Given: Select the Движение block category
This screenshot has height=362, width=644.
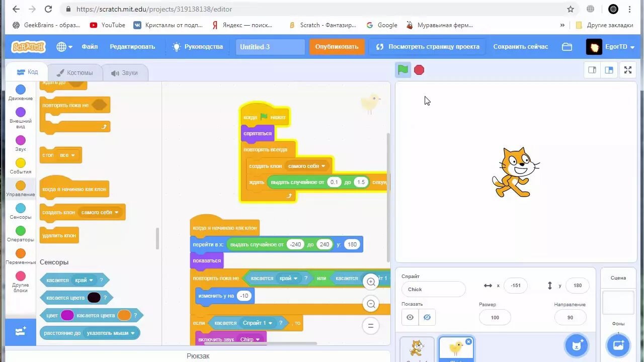Looking at the screenshot, I should (x=21, y=93).
